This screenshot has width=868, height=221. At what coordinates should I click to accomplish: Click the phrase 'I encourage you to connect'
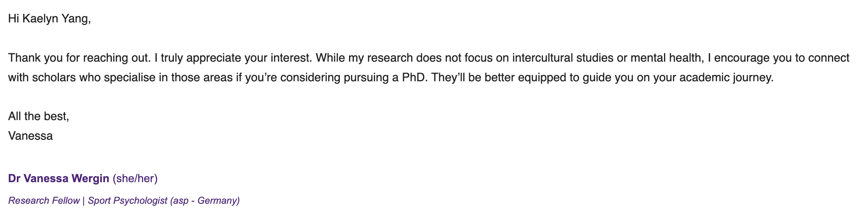pyautogui.click(x=778, y=58)
